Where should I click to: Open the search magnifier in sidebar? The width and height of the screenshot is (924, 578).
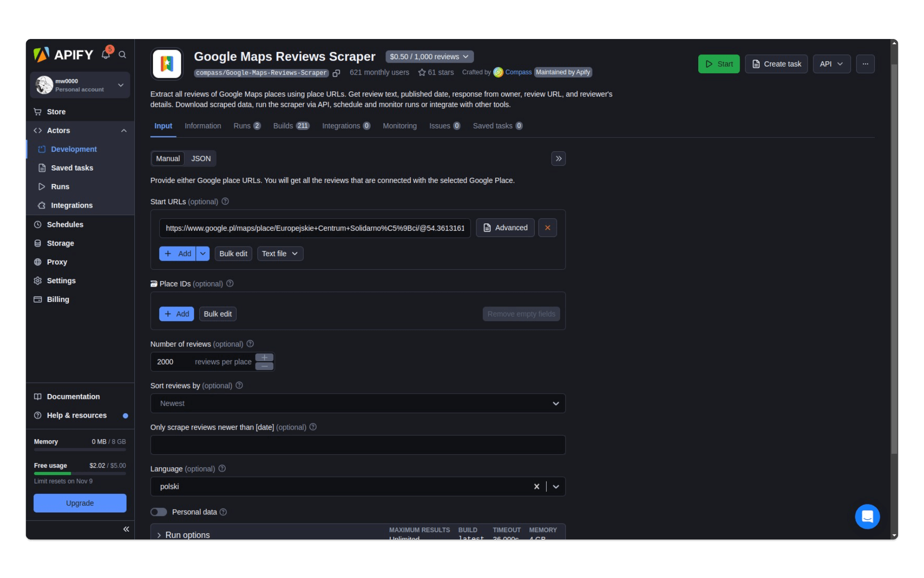pyautogui.click(x=122, y=55)
